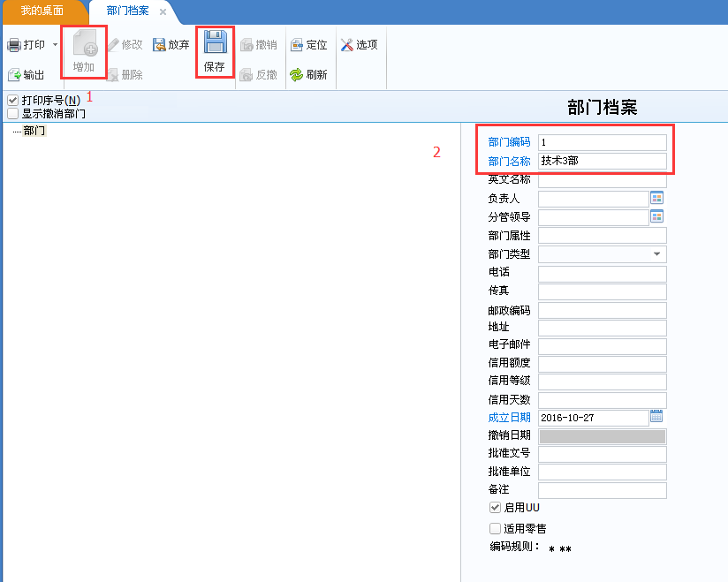The width and height of the screenshot is (728, 582).
Task: Click the 反撤 button
Action: coord(261,73)
